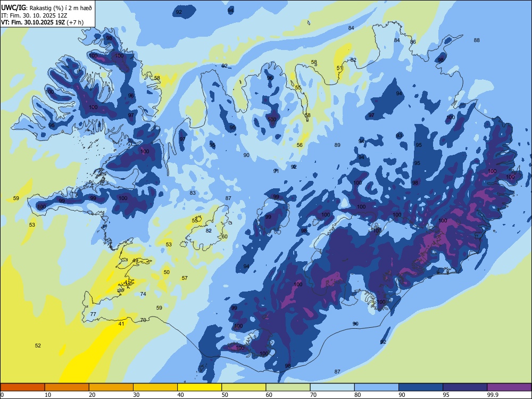Click map value '57' in the southwest interior

[185, 278]
